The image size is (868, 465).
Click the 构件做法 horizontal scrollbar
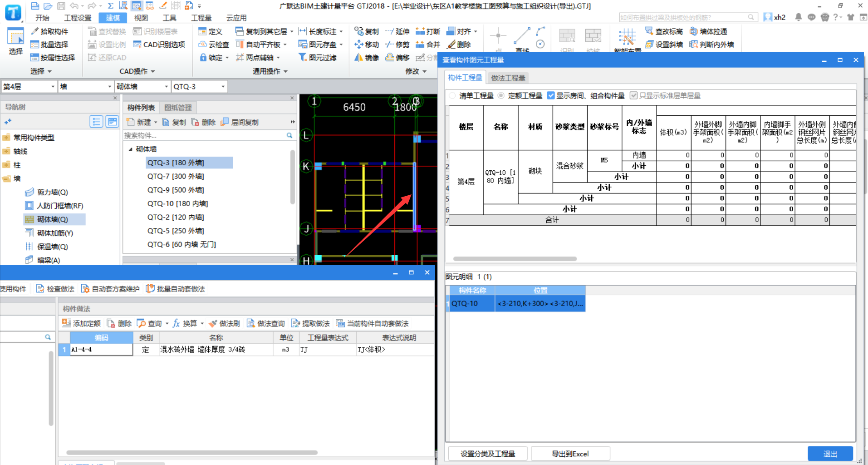point(192,452)
